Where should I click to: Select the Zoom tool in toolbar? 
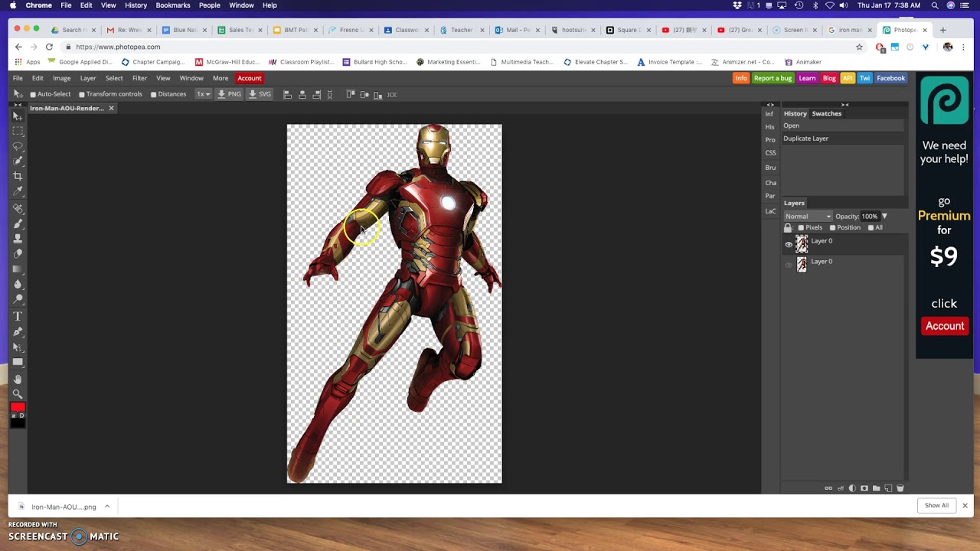coord(18,394)
